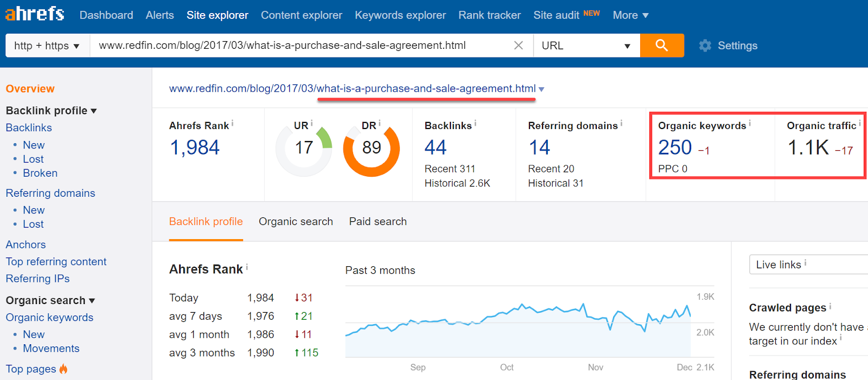868x380 pixels.
Task: Open the More menu in top navigation
Action: (630, 15)
